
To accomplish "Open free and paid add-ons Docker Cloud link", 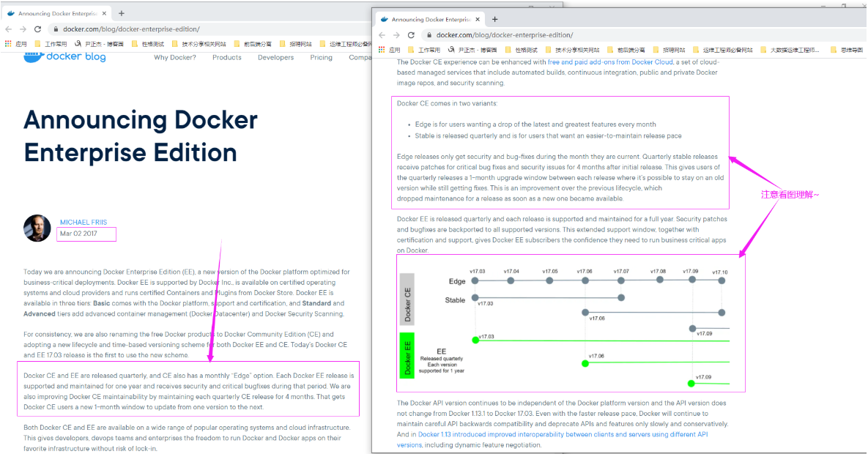I will pyautogui.click(x=611, y=62).
